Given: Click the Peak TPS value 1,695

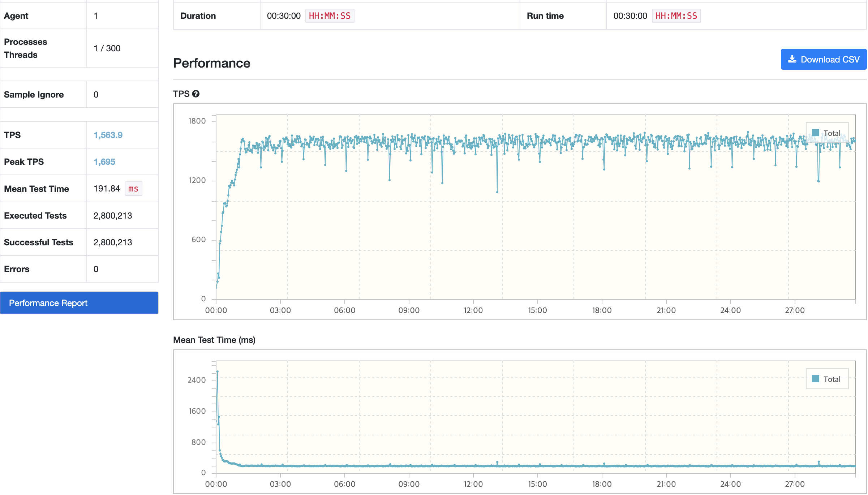Looking at the screenshot, I should pos(104,162).
